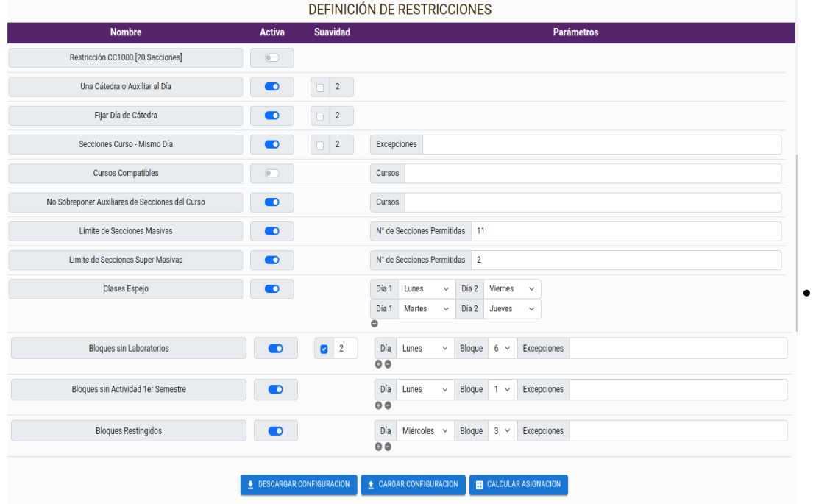Add a row to Bloques sin Actividad 1er Semestre
Viewport: 816px width, 504px height.
pos(379,405)
